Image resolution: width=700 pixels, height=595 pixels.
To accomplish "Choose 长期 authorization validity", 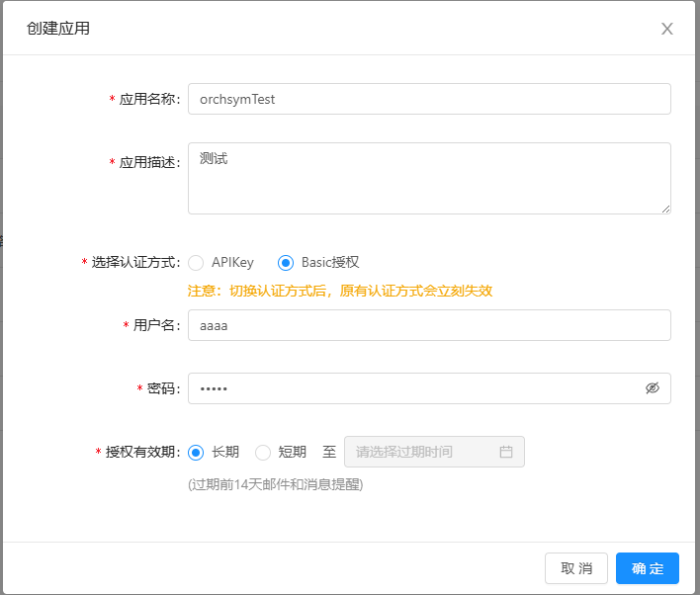I will pos(196,452).
